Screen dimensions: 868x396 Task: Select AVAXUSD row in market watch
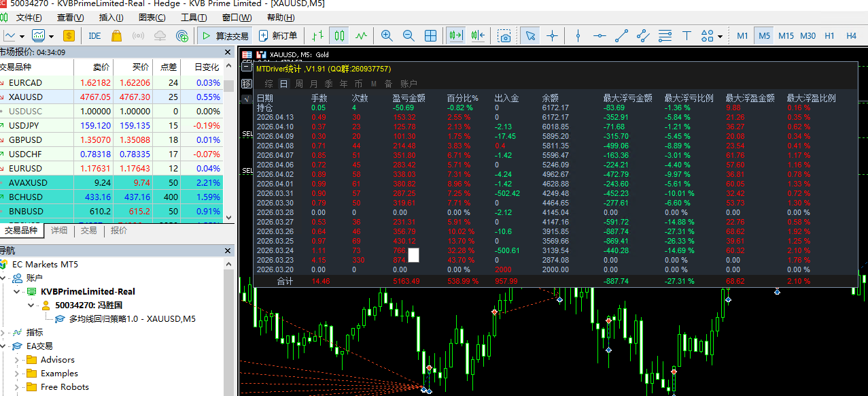tap(111, 182)
